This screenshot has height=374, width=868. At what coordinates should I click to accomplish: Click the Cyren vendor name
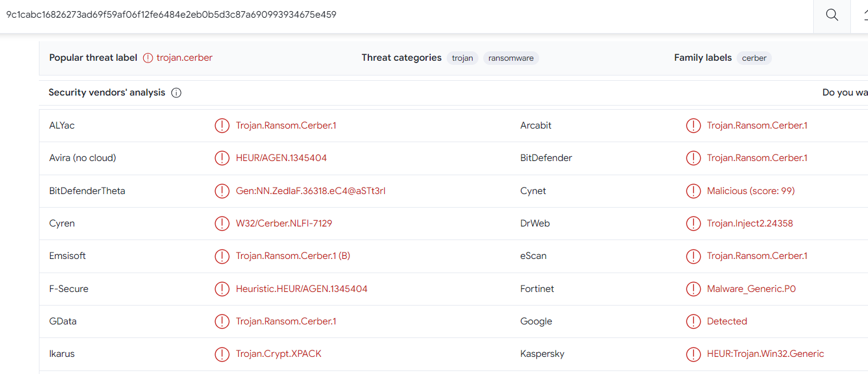pyautogui.click(x=62, y=224)
